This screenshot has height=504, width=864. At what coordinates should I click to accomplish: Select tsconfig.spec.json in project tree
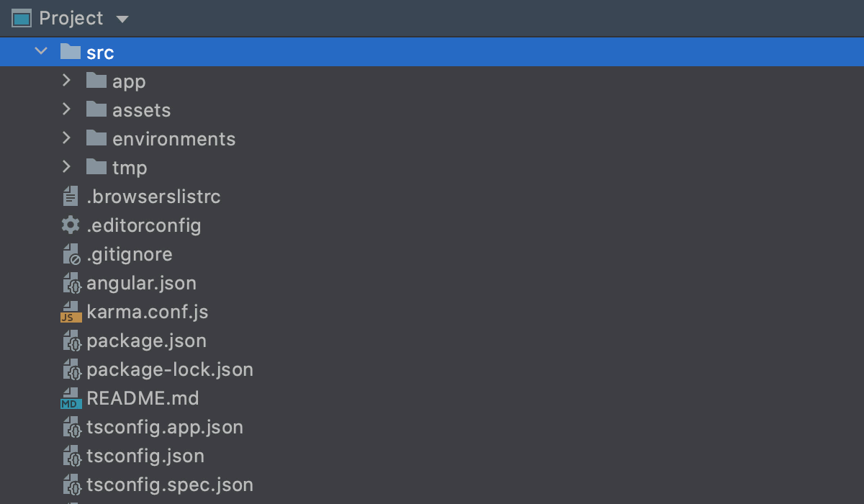pos(169,485)
